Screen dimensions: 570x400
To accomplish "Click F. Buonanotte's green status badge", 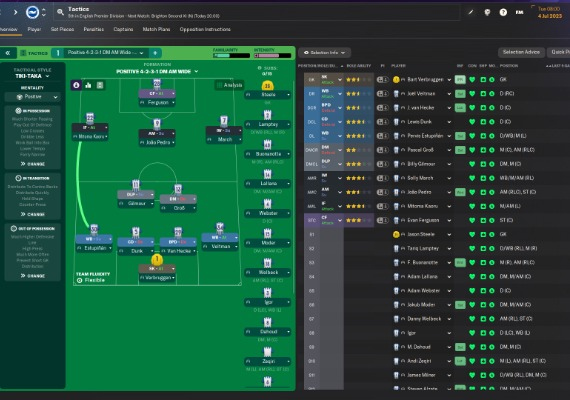I will (x=460, y=263).
